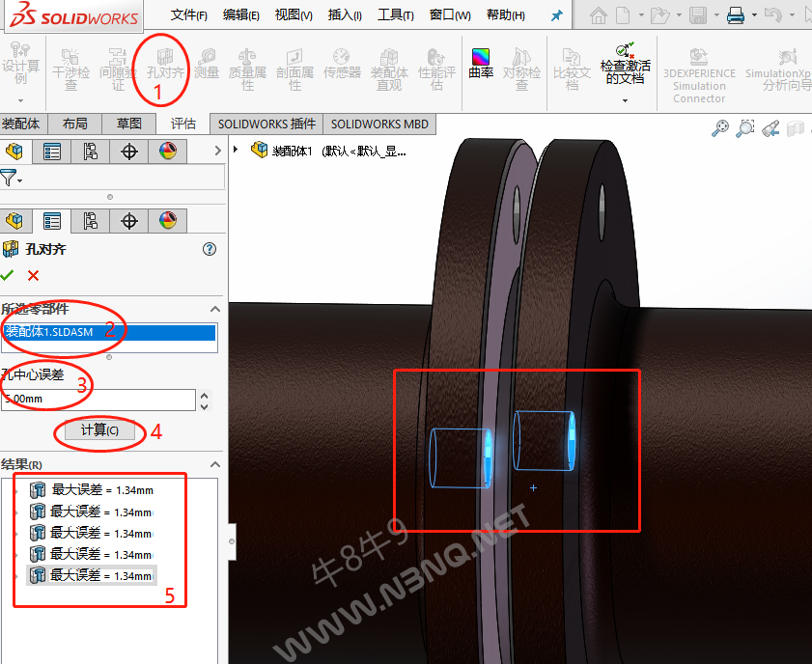
Task: Collapse the 所选零部件 section
Action: 214,309
